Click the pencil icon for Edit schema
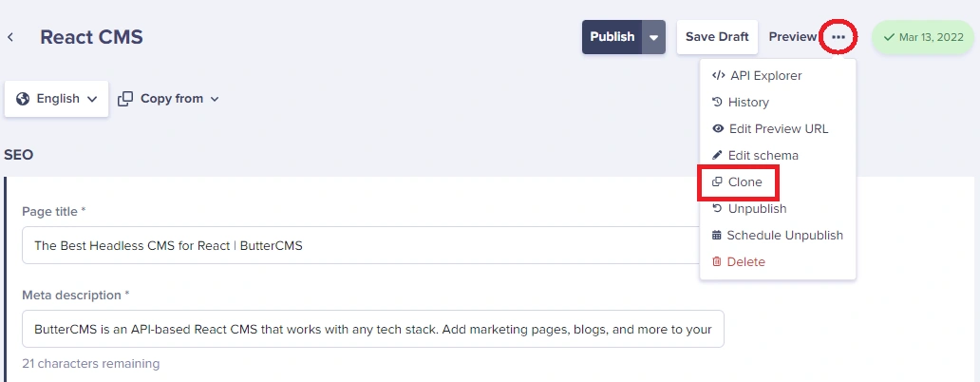This screenshot has width=980, height=382. pos(717,155)
